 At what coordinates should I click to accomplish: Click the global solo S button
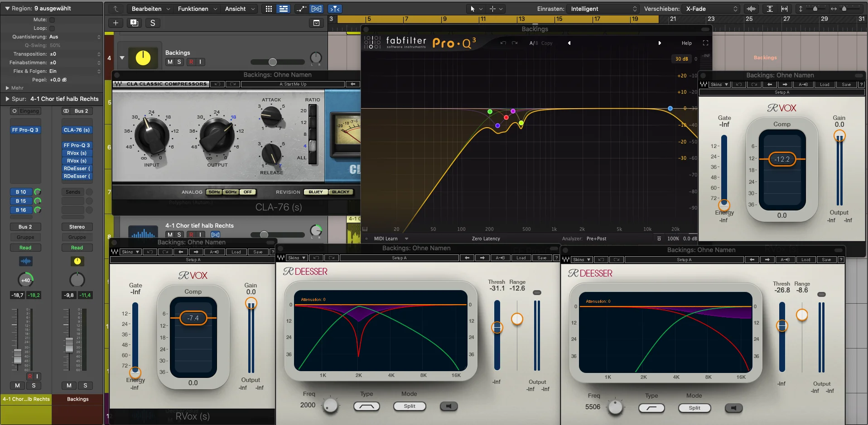tap(153, 23)
